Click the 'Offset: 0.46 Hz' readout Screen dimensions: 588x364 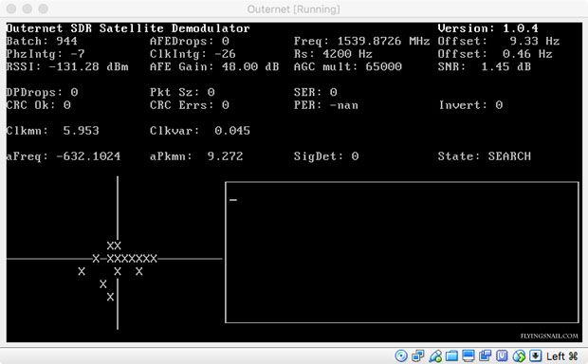(495, 54)
